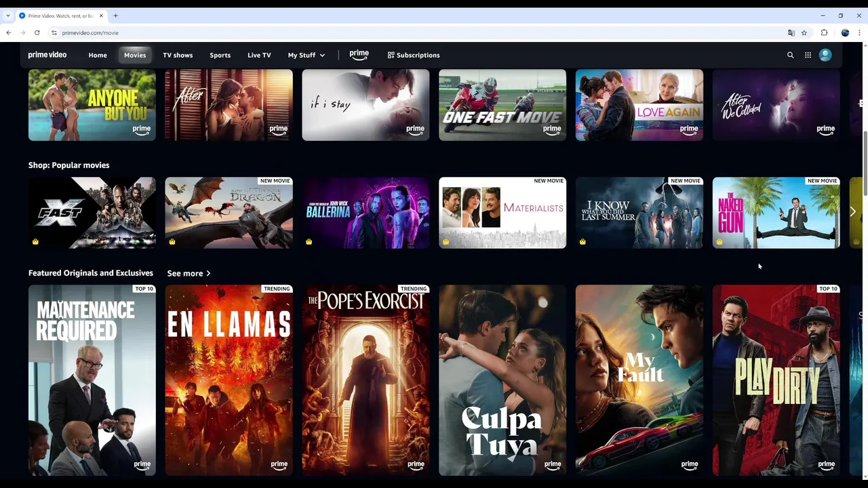
Task: Expand the My Stuff dropdown
Action: pyautogui.click(x=307, y=55)
